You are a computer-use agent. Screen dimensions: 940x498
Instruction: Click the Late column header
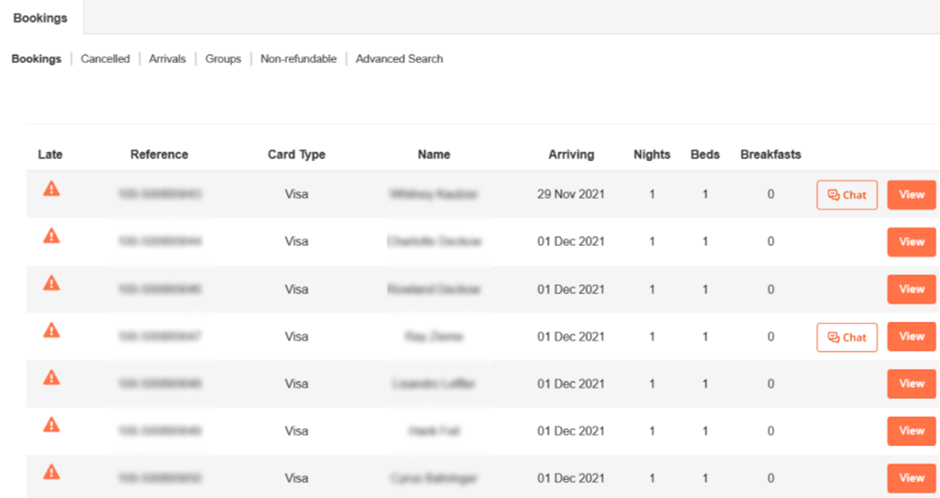(50, 155)
